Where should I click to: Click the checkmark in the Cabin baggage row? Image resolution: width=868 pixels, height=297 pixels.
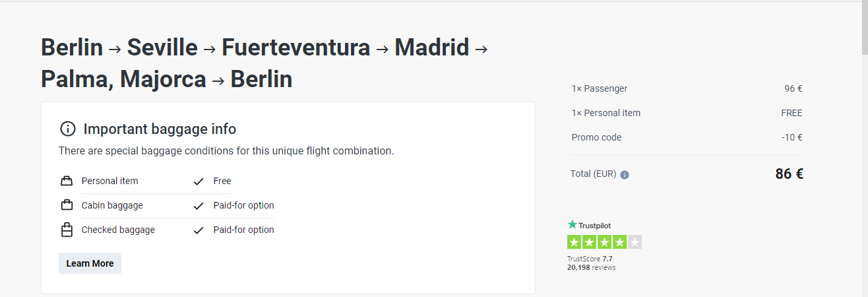pos(199,206)
